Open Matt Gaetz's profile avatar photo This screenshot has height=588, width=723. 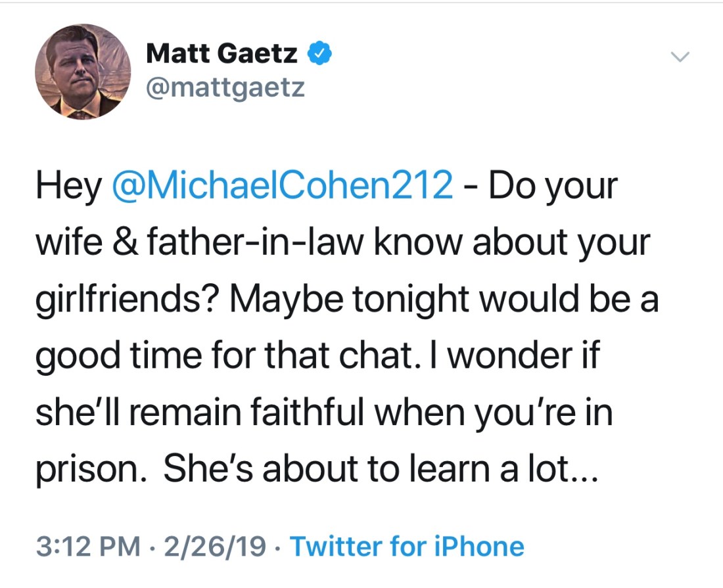pos(83,71)
